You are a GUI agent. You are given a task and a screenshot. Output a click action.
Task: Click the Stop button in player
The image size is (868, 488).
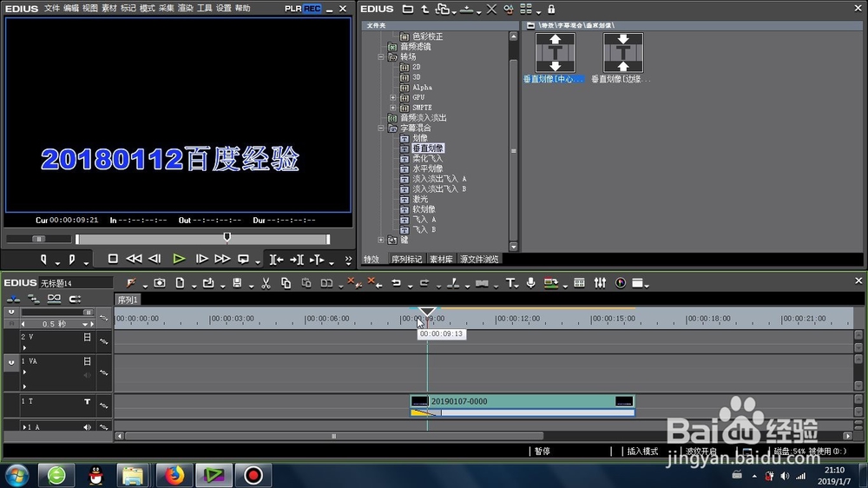click(x=113, y=259)
